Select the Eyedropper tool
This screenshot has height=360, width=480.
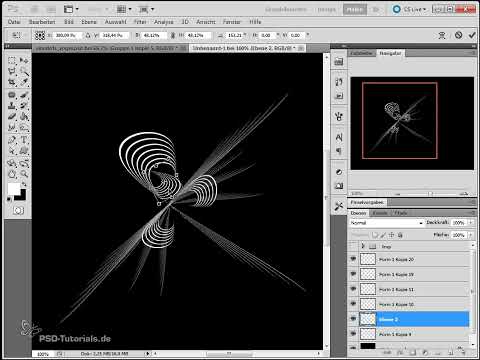click(24, 82)
